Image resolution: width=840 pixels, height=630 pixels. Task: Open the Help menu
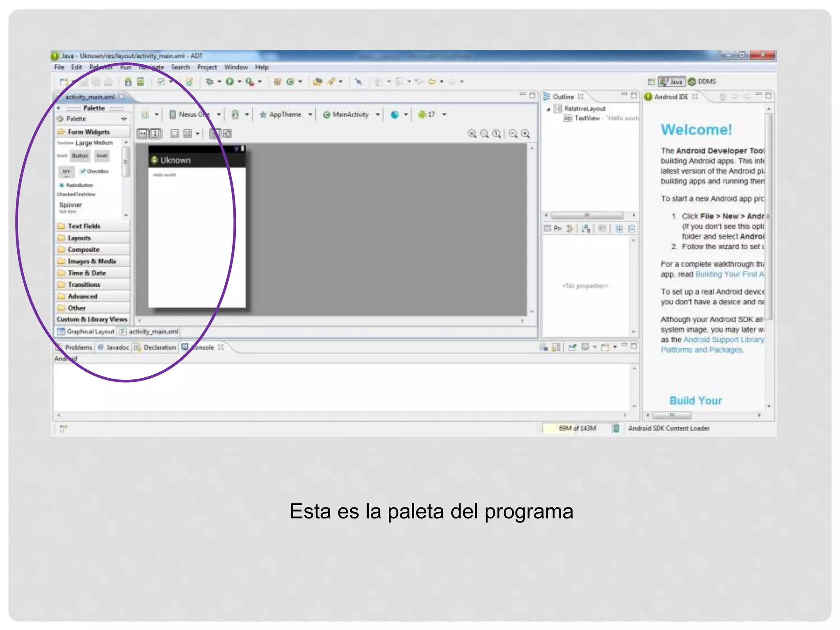[x=262, y=67]
